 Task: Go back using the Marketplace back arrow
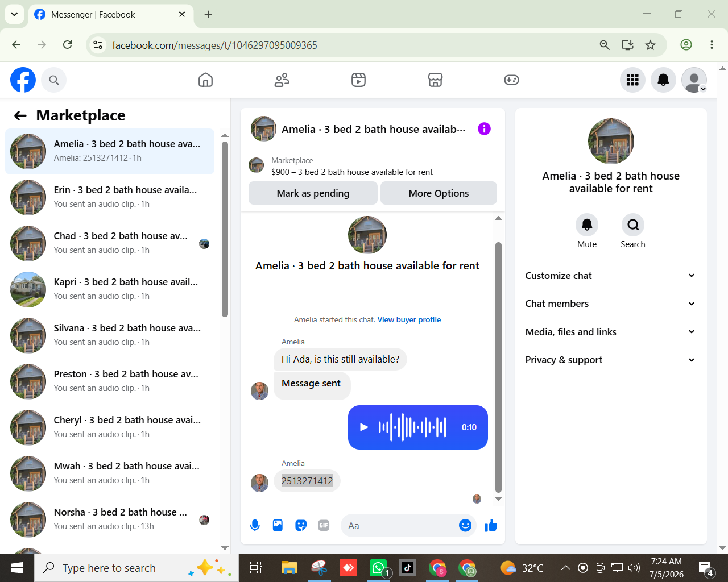pos(20,116)
